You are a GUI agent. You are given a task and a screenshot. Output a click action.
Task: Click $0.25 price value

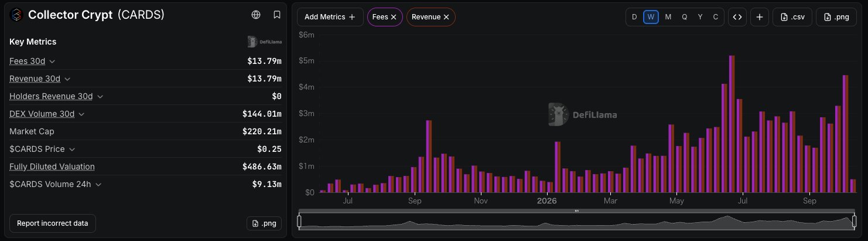269,149
